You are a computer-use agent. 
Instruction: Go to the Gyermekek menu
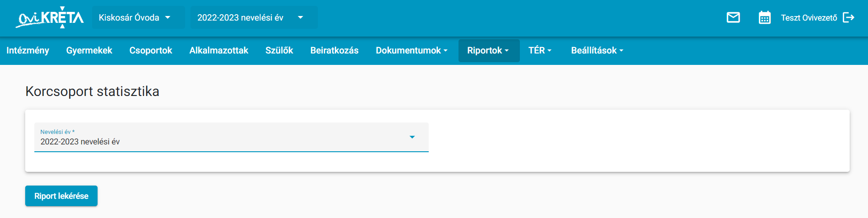pyautogui.click(x=89, y=50)
